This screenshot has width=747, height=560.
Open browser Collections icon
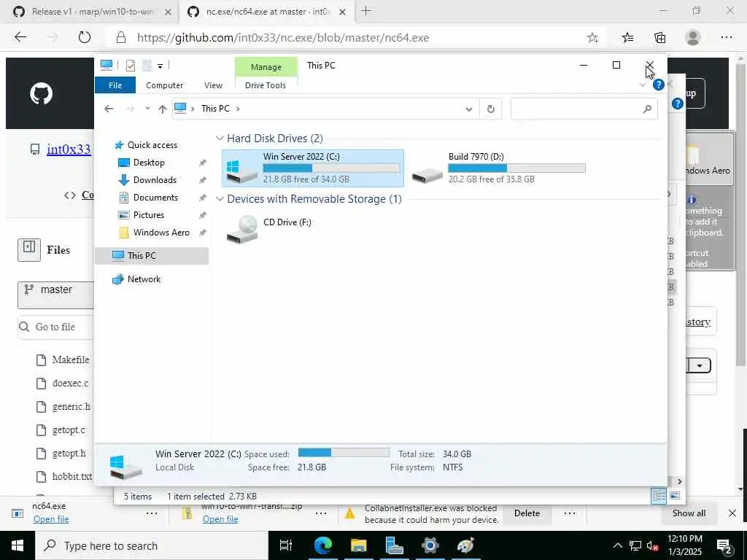click(659, 38)
